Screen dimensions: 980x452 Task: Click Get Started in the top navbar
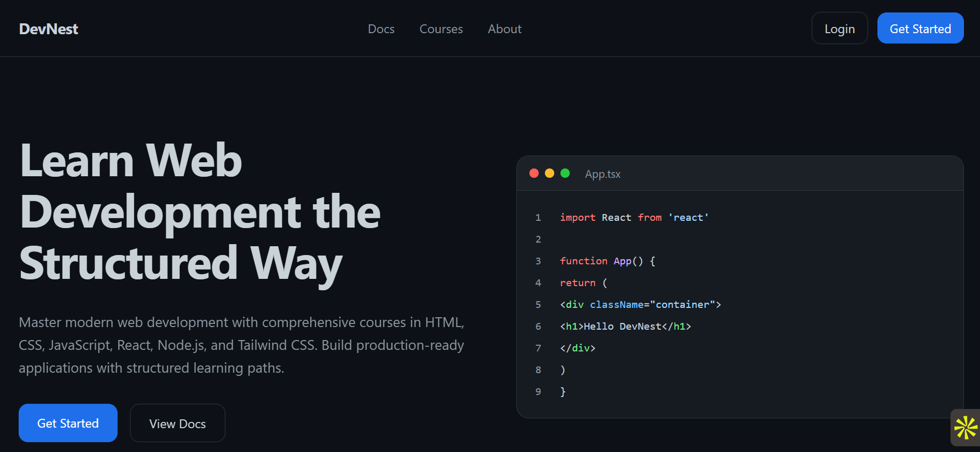coord(920,29)
